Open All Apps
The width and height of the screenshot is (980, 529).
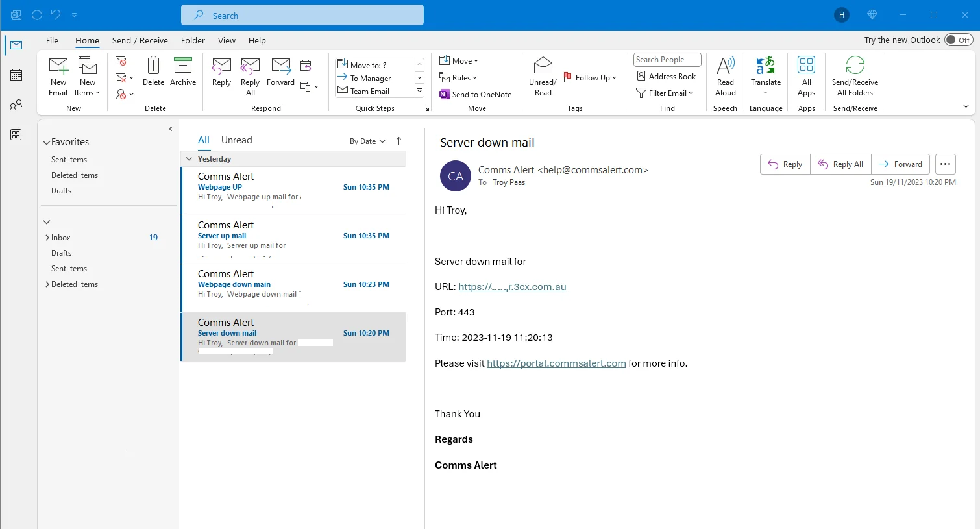(806, 77)
